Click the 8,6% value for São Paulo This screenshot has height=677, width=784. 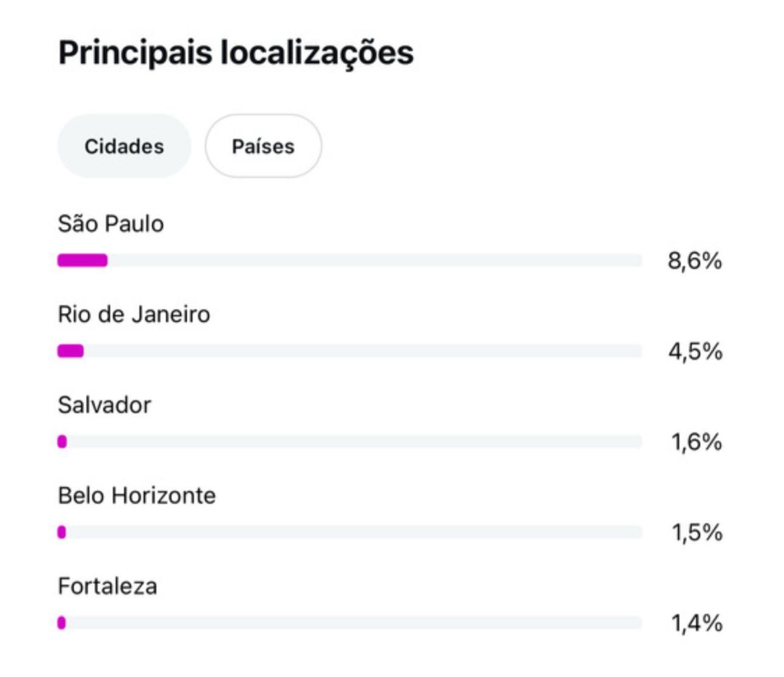tap(695, 261)
